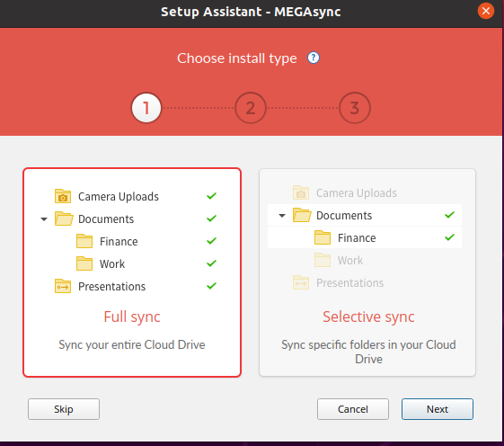Cancel the setup assistant
This screenshot has width=504, height=446.
click(x=353, y=409)
